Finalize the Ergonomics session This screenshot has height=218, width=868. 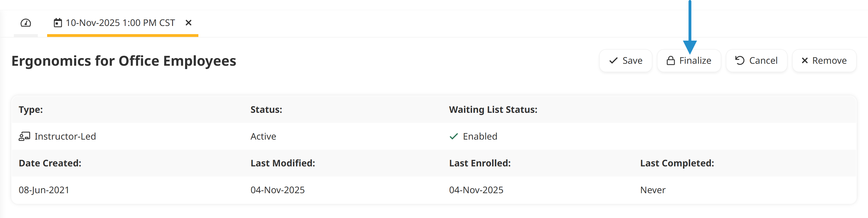point(689,60)
